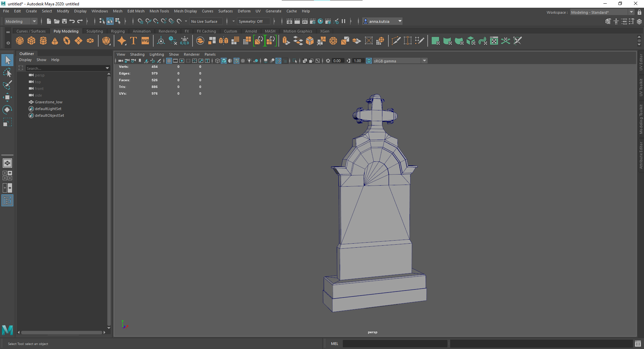Screen dimensions: 644x349
Task: Open the viewport Shading menu
Action: (137, 54)
